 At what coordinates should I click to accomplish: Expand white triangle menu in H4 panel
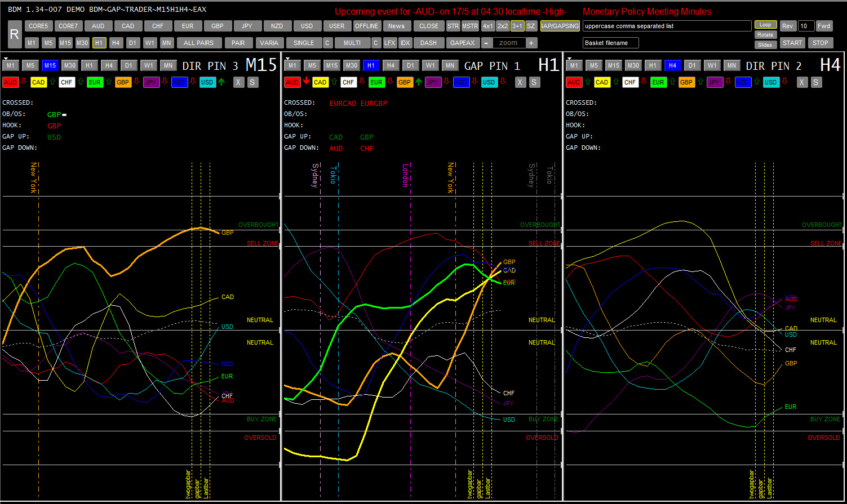coord(569,59)
